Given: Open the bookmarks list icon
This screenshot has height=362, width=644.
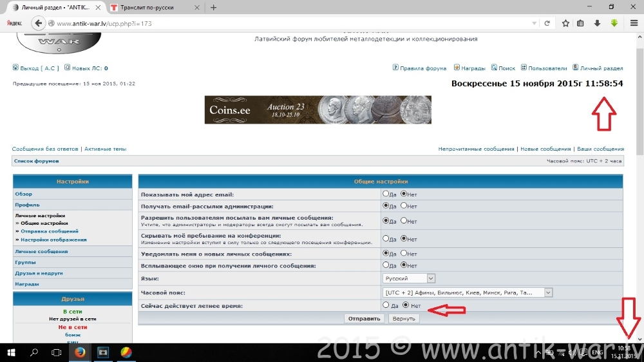Looking at the screenshot, I should (x=580, y=23).
